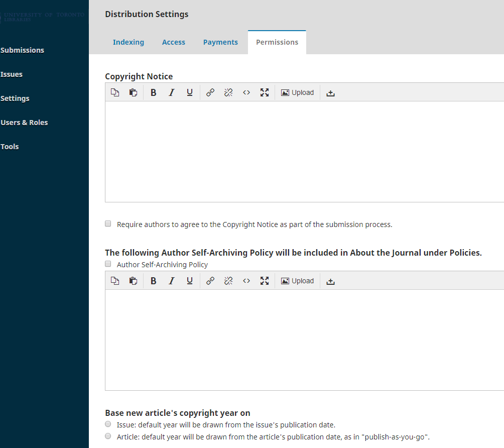Image resolution: width=504 pixels, height=448 pixels.
Task: Check Require authors to agree to Copyright Notice
Action: coord(108,223)
